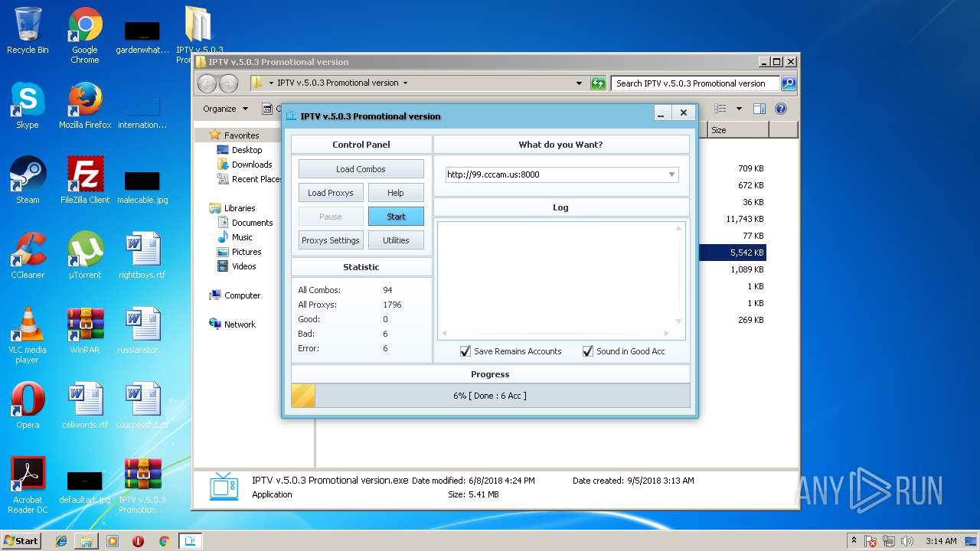Select Computer in the navigation pane
The image size is (980, 551).
tap(234, 295)
